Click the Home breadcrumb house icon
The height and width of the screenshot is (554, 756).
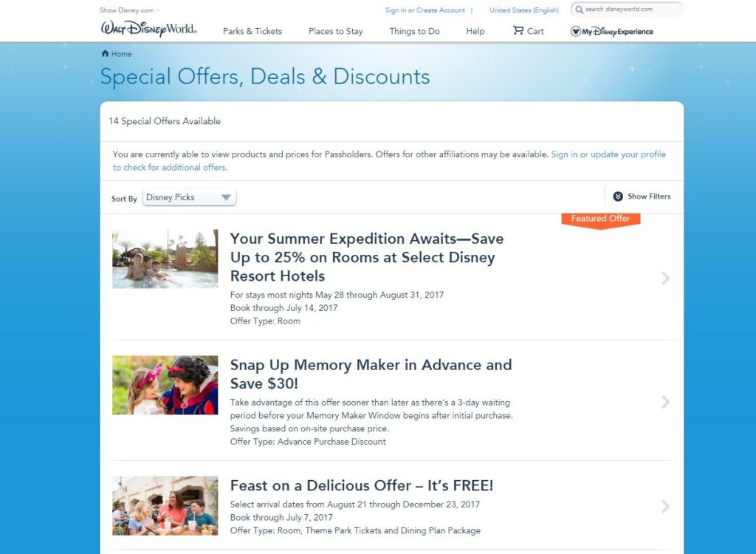click(105, 54)
